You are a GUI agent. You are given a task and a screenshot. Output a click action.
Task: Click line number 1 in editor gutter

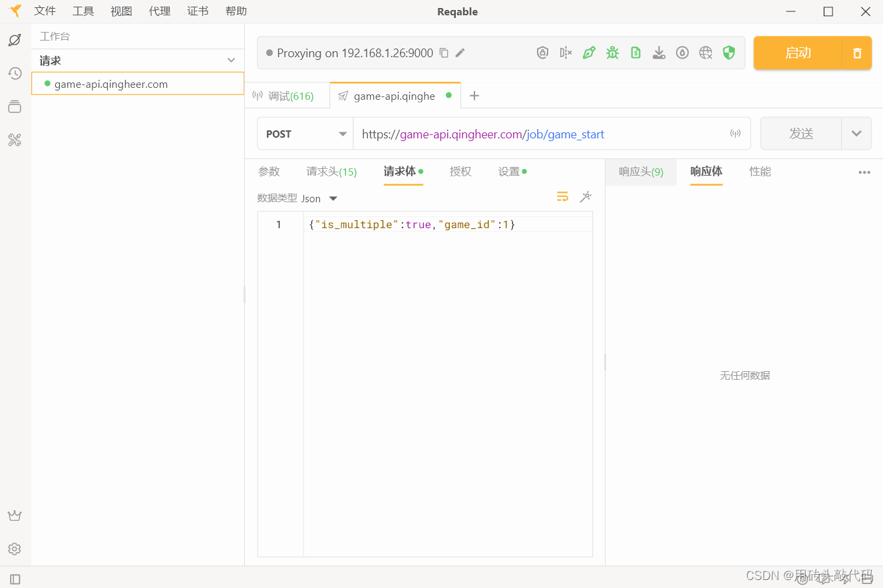point(279,225)
